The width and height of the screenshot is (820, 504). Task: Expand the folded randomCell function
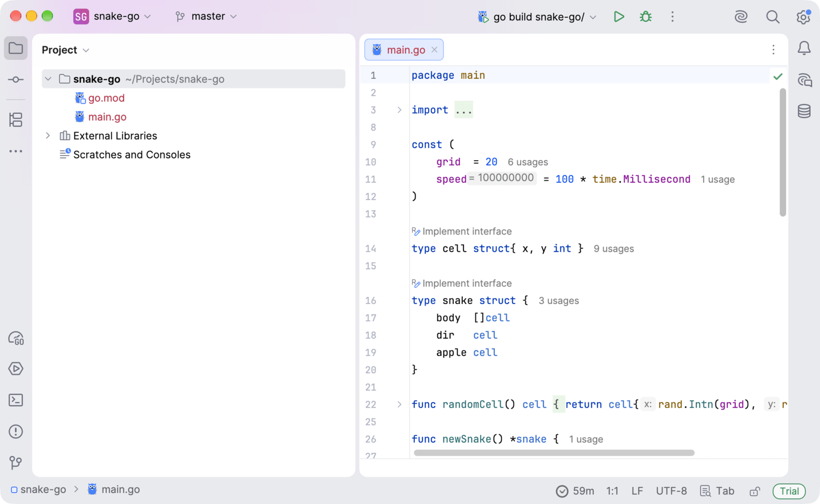tap(399, 404)
